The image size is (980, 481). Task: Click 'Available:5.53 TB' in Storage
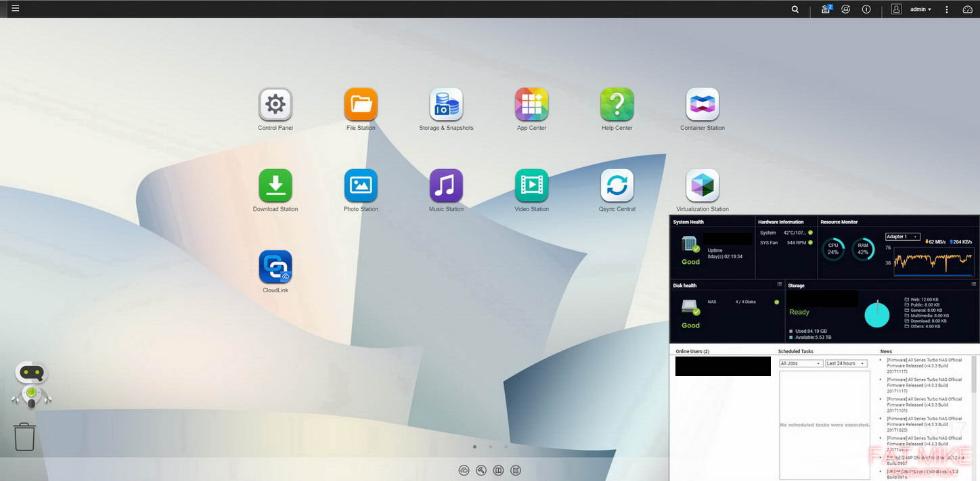(x=811, y=337)
